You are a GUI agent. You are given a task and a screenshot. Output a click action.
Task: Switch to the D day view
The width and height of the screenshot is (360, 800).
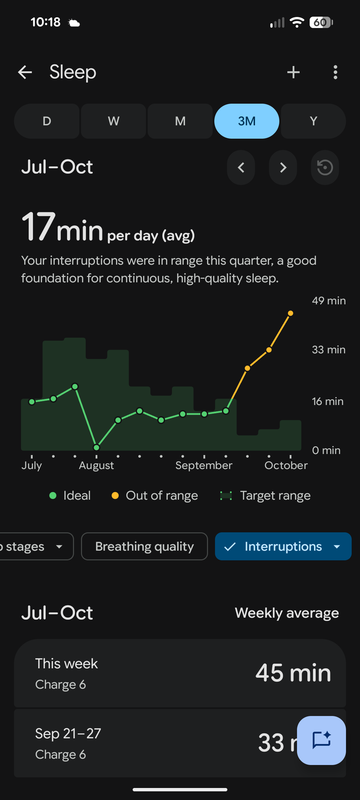click(x=47, y=121)
